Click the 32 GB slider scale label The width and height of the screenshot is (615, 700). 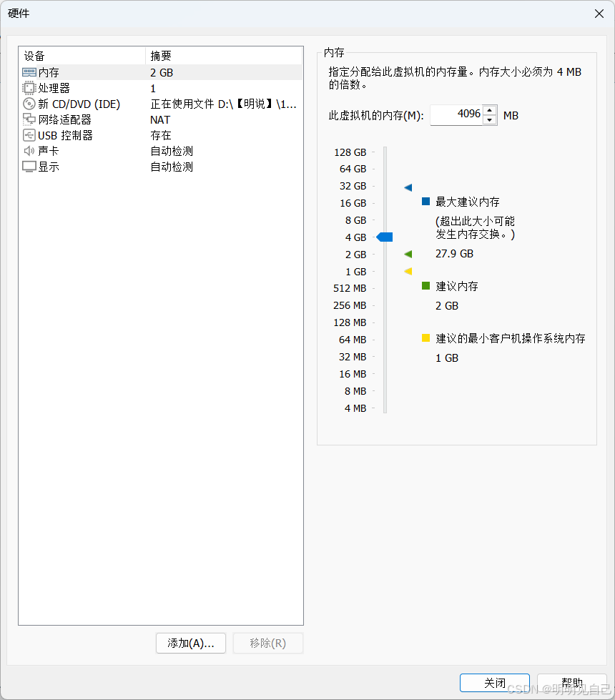pos(353,186)
